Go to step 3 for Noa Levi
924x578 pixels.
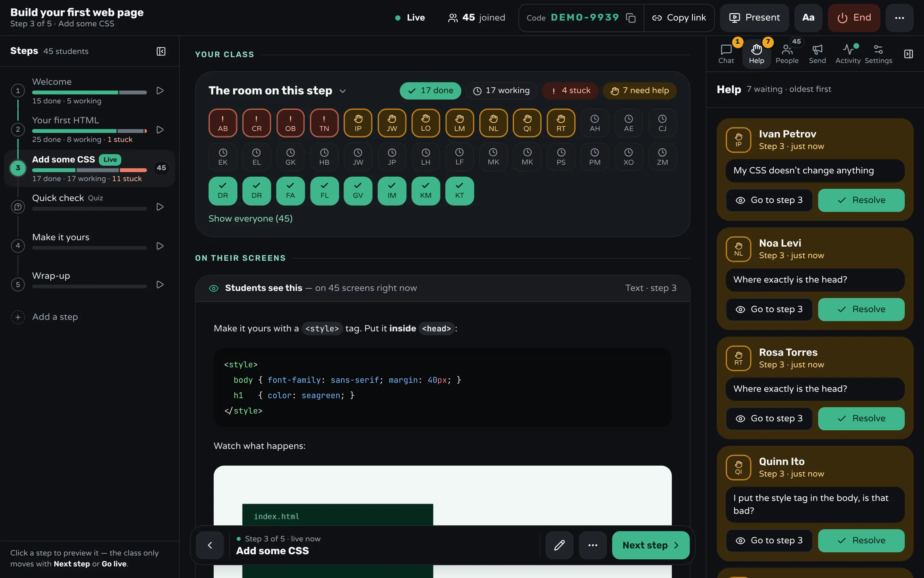click(769, 309)
